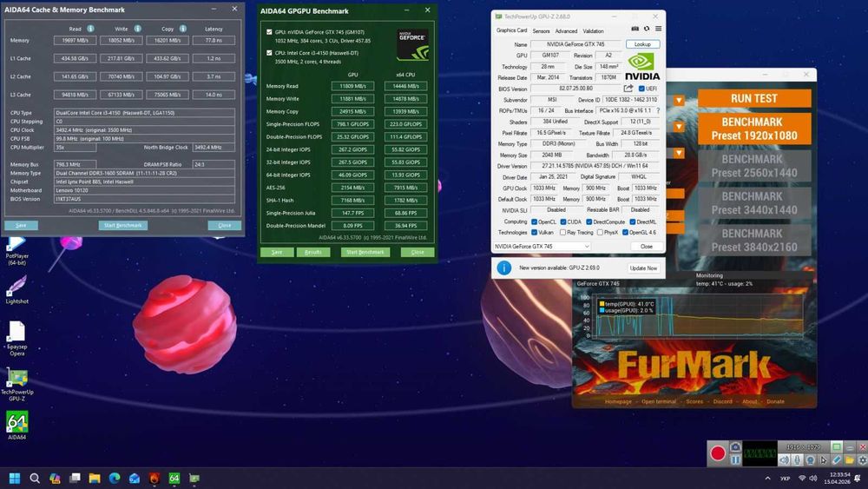Open recorder settings gear

(863, 460)
